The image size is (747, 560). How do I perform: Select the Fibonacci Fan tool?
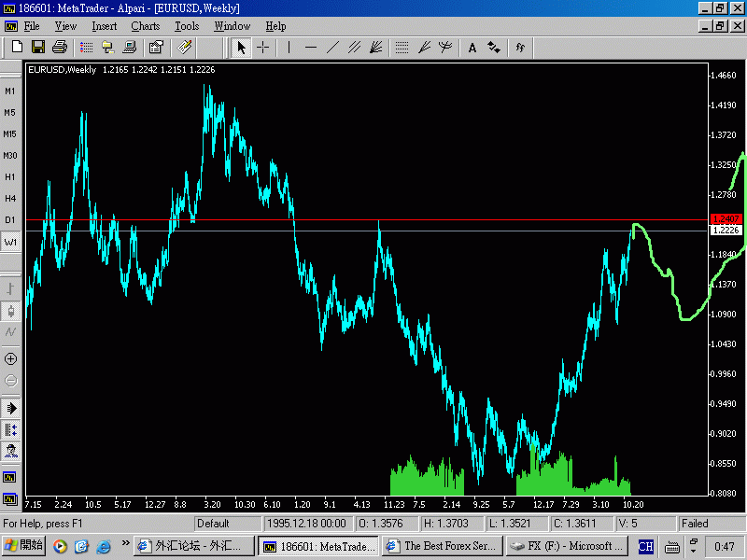424,48
